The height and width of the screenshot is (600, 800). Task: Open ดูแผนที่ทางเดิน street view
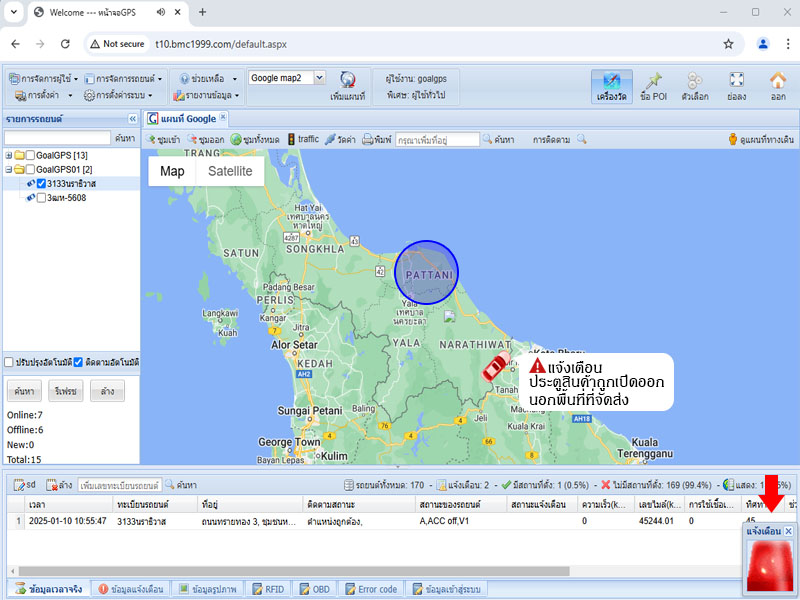pos(761,139)
